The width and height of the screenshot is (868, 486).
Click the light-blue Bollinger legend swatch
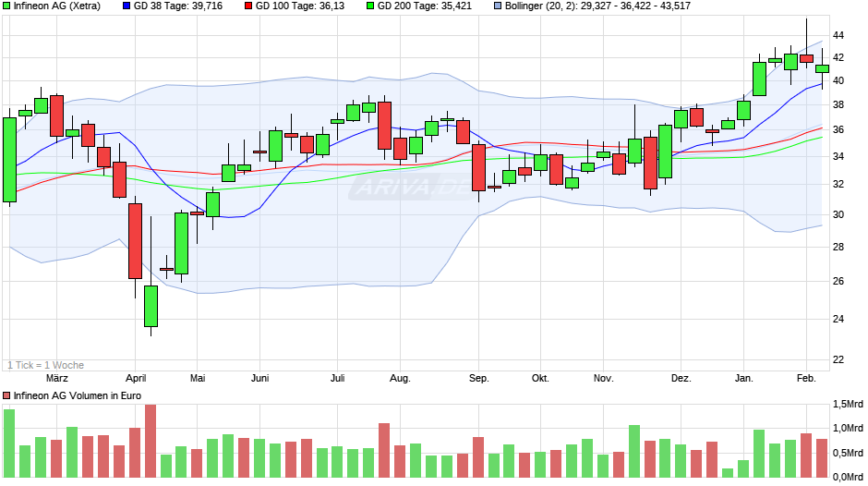pyautogui.click(x=498, y=6)
